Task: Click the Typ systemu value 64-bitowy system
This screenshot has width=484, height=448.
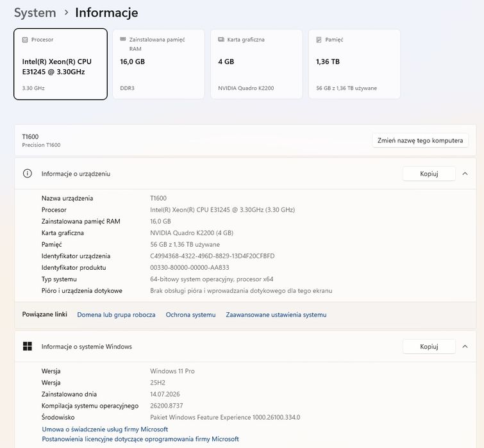Action: (x=212, y=279)
